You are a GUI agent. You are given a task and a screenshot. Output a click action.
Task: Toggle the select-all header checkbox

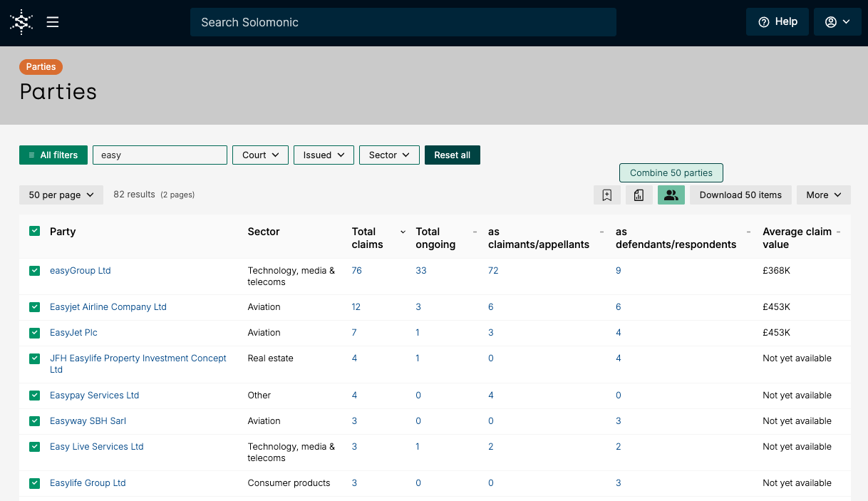tap(35, 231)
